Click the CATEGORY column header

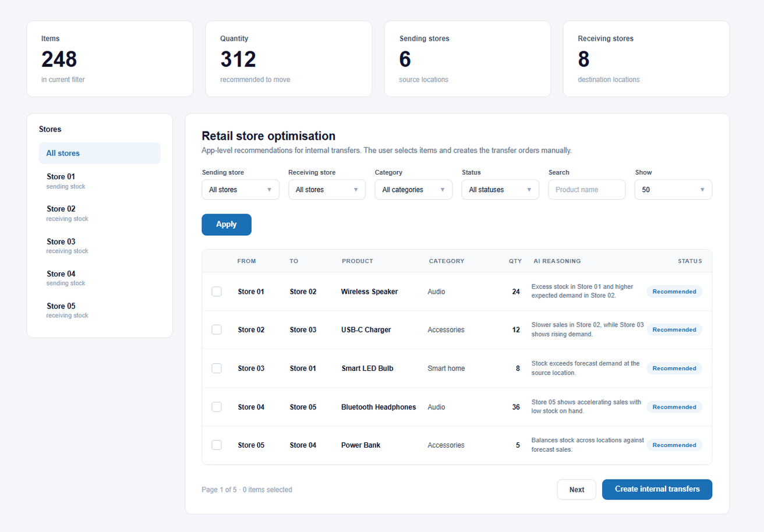coord(447,261)
